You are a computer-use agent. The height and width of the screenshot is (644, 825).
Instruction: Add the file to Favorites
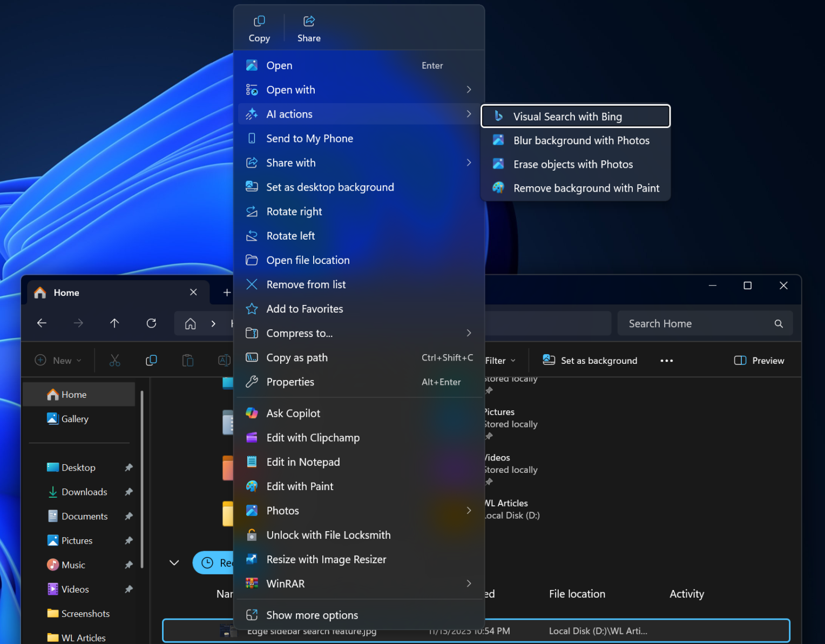305,309
